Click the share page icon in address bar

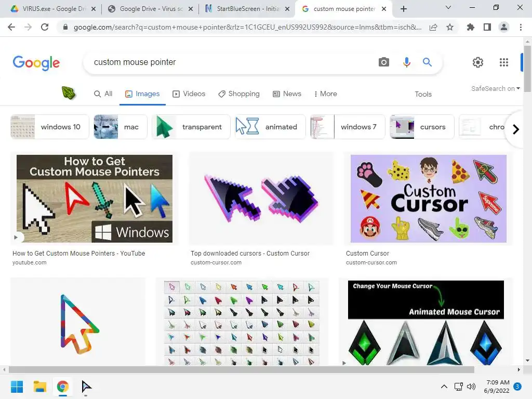coord(433,28)
